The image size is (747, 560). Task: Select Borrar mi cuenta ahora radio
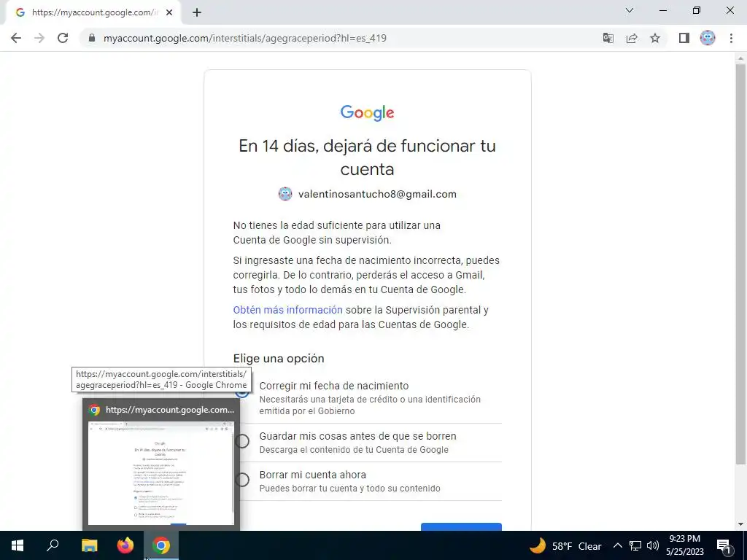242,480
